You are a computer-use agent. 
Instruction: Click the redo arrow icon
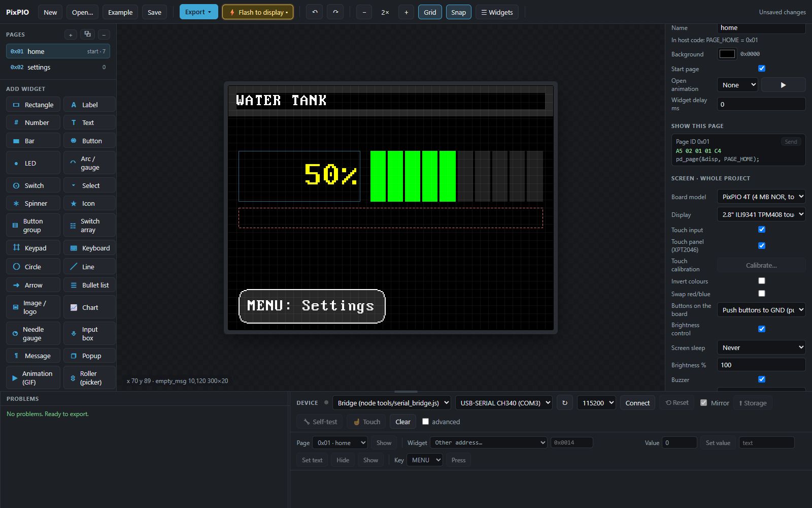click(335, 12)
